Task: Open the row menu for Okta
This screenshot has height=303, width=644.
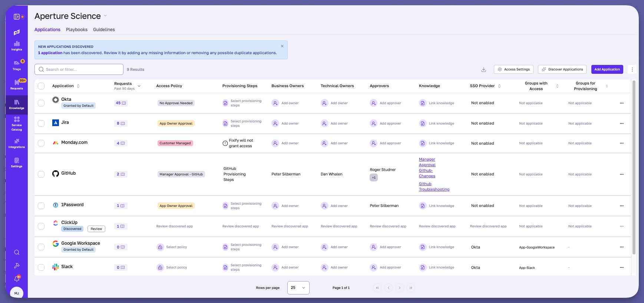Action: click(x=622, y=103)
